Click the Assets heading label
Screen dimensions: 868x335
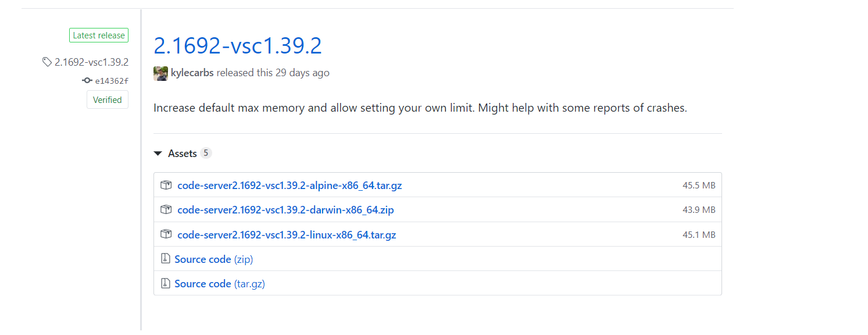click(x=182, y=154)
